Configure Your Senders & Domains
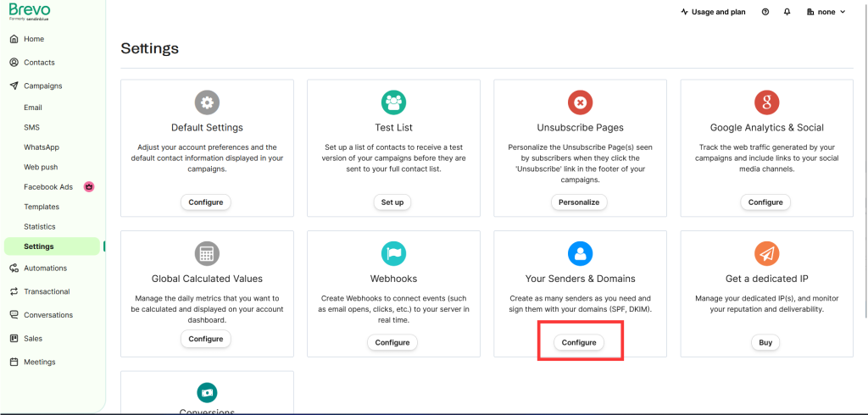This screenshot has width=868, height=415. coord(580,342)
